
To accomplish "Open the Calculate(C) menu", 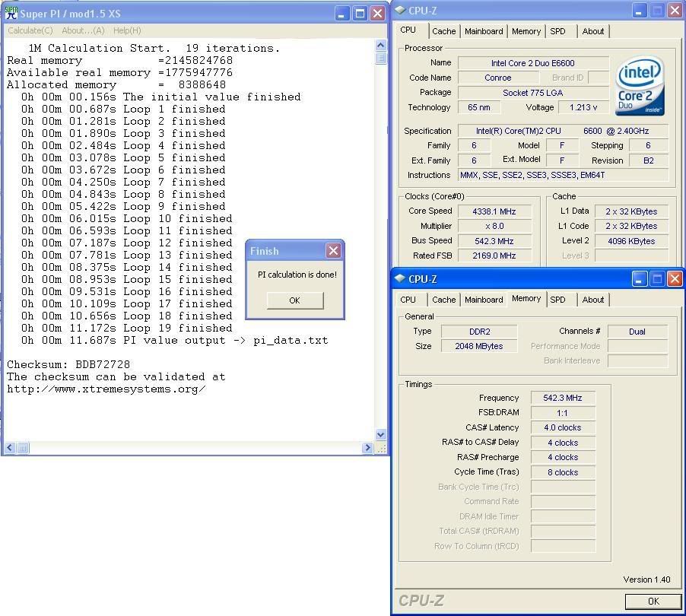I will point(30,30).
